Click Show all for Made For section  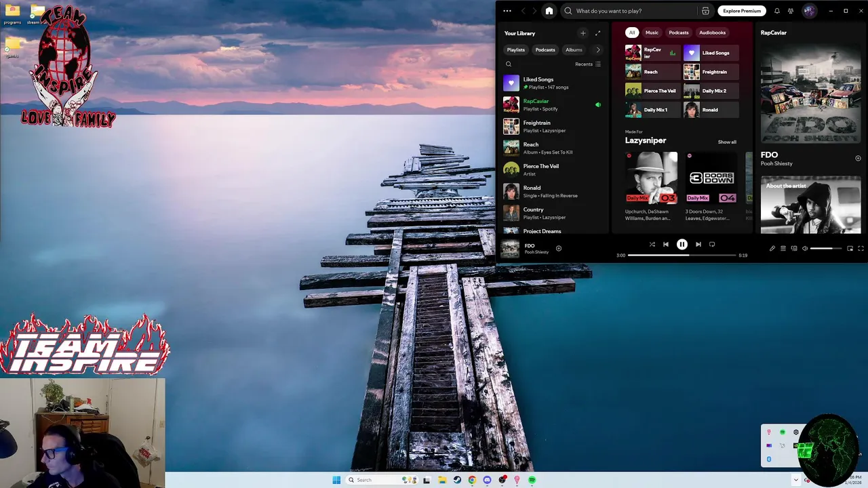click(x=727, y=142)
